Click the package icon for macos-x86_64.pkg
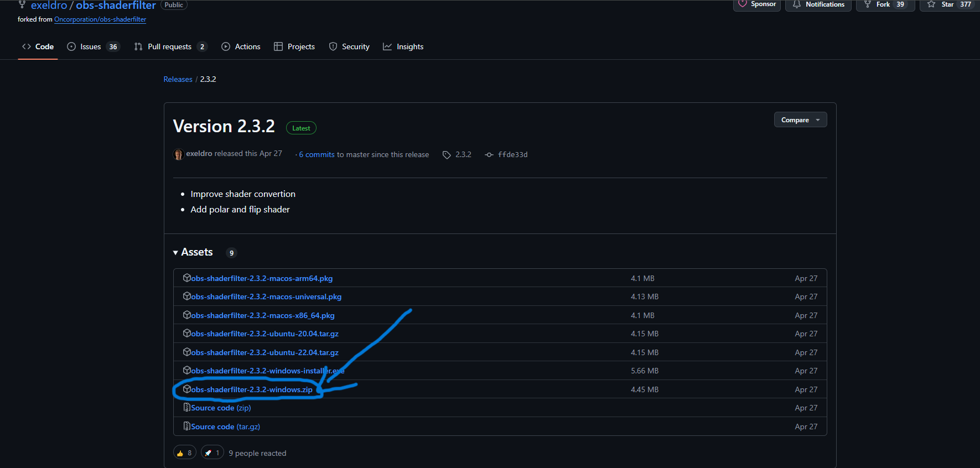This screenshot has width=980, height=468. pos(187,315)
